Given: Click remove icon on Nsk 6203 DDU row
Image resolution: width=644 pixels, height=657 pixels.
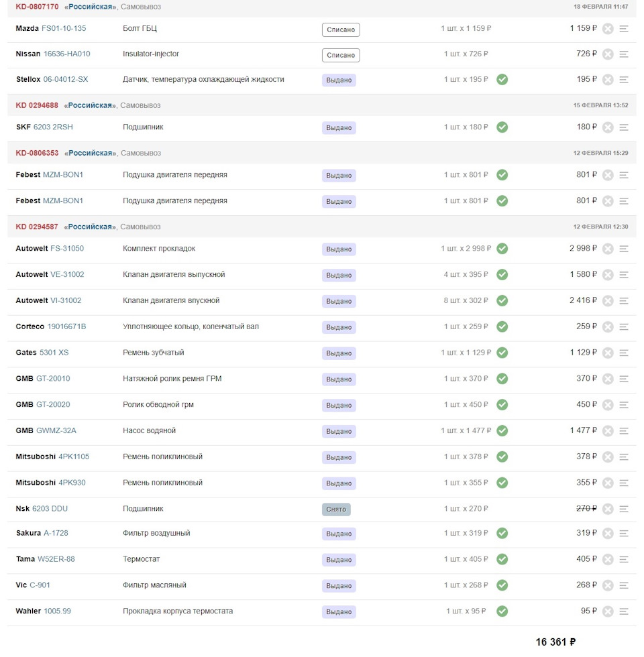Looking at the screenshot, I should [608, 509].
